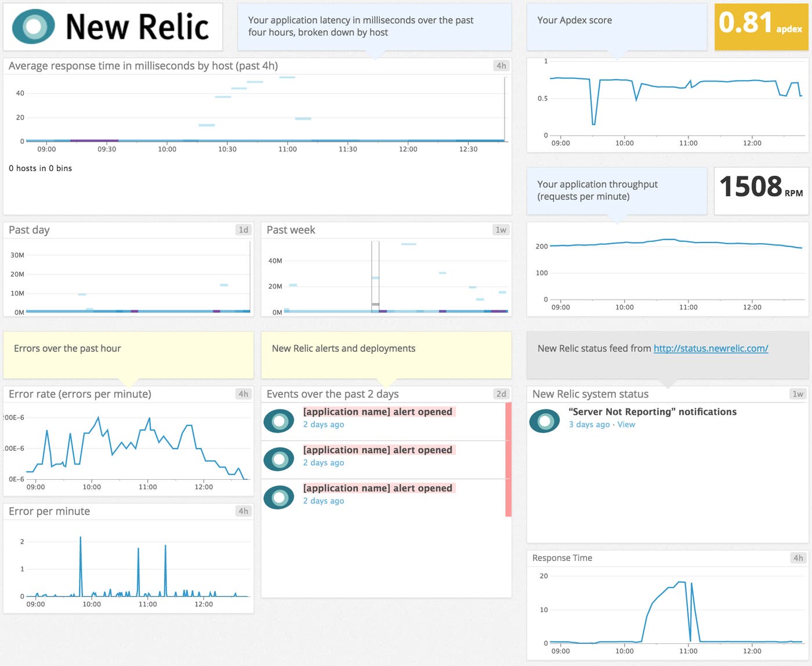Click the Error rate (errors per minute) title
This screenshot has width=812, height=666.
80,394
